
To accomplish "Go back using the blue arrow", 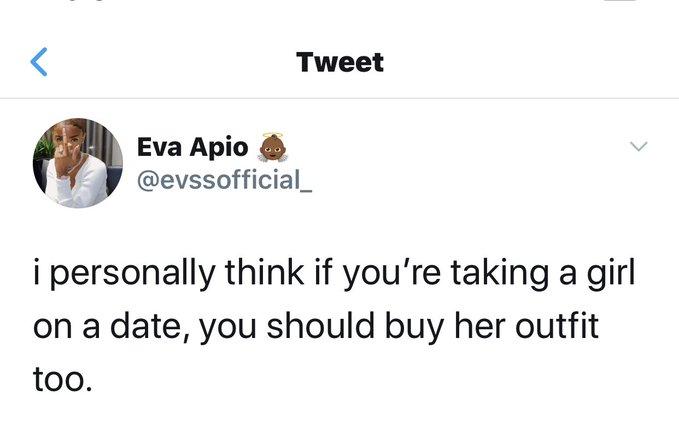I will pos(39,62).
